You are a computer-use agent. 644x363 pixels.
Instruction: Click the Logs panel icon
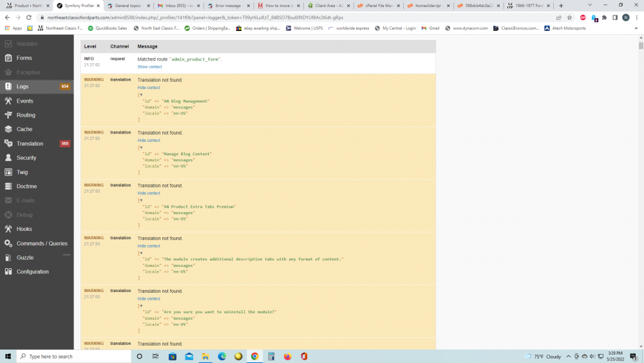click(8, 86)
